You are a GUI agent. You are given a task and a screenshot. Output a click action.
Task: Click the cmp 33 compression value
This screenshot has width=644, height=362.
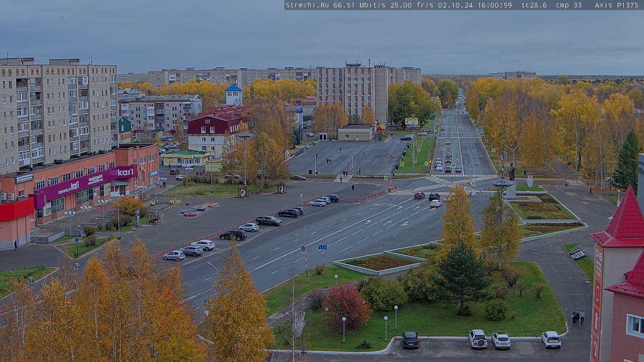click(x=569, y=5)
